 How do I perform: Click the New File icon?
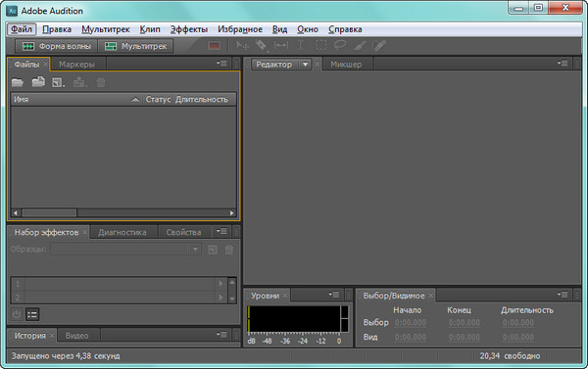click(x=58, y=82)
